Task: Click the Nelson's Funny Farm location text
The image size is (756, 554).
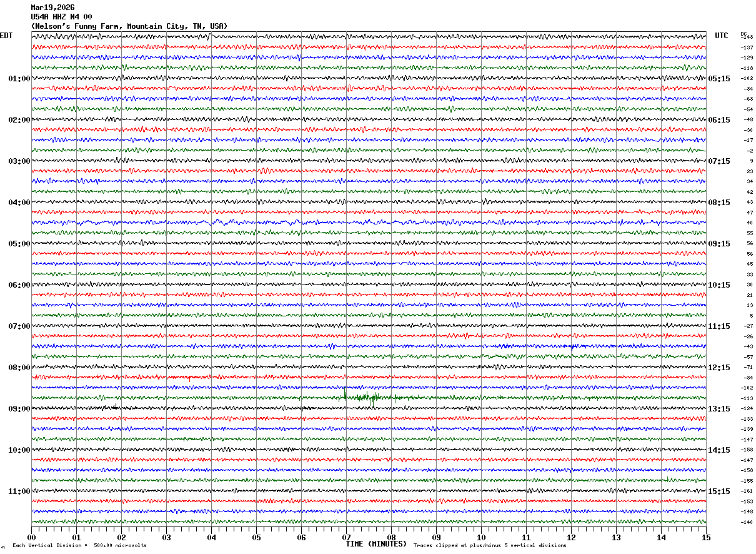Action: tap(129, 26)
